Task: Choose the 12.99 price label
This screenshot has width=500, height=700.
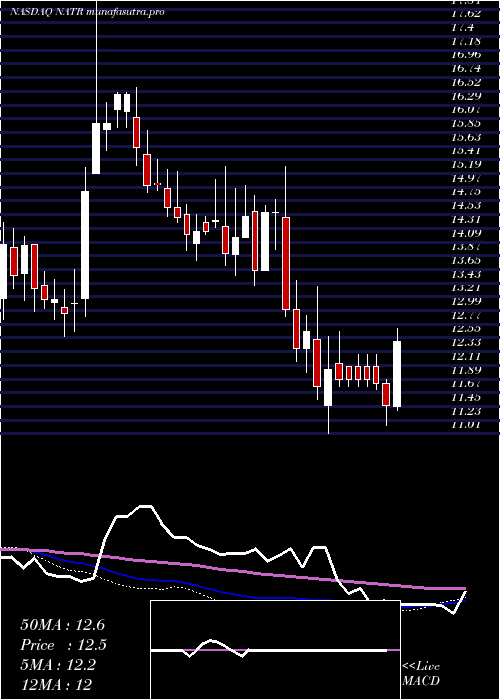Action: [x=466, y=301]
